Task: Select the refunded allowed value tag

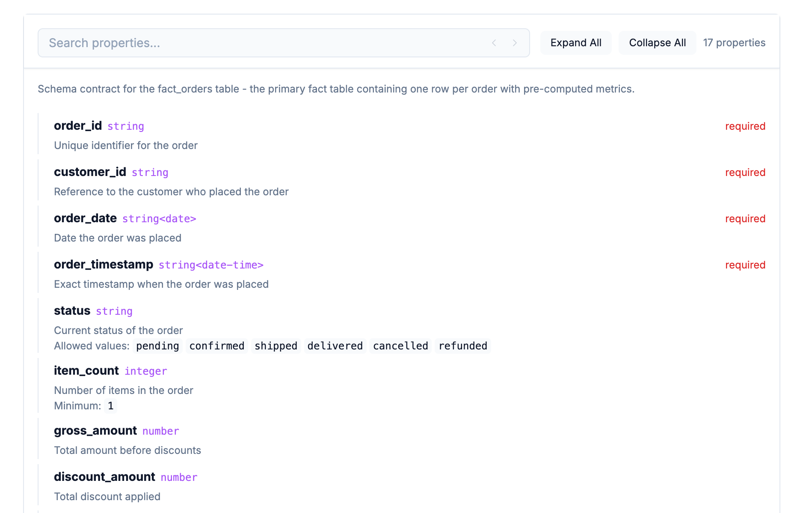Action: pyautogui.click(x=463, y=346)
